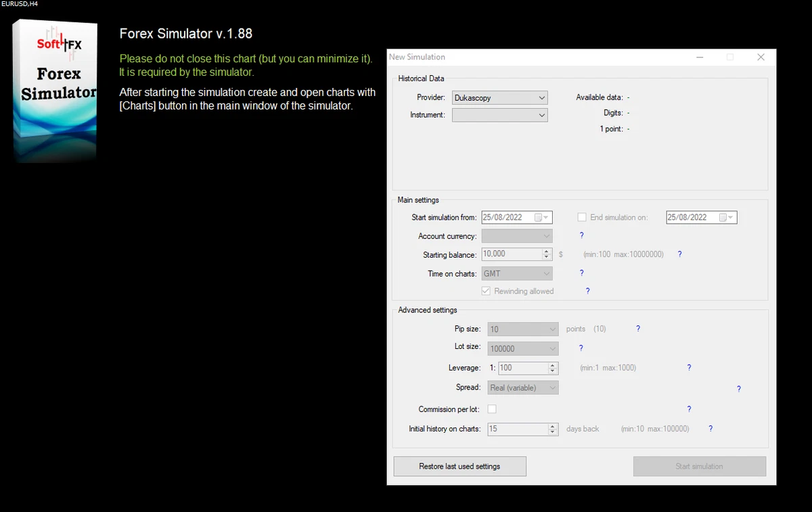Show help for Account currency

(x=581, y=235)
